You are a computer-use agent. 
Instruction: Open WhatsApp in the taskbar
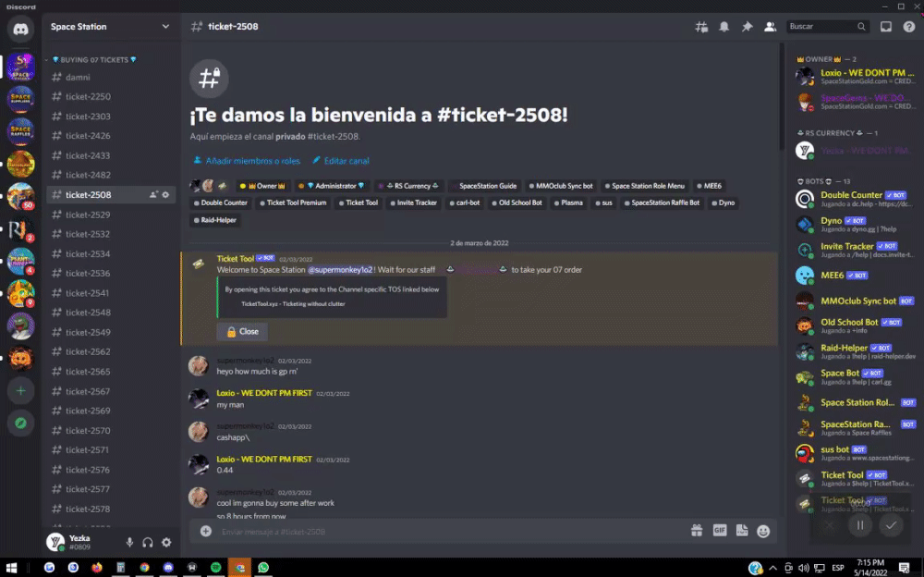[x=263, y=568]
